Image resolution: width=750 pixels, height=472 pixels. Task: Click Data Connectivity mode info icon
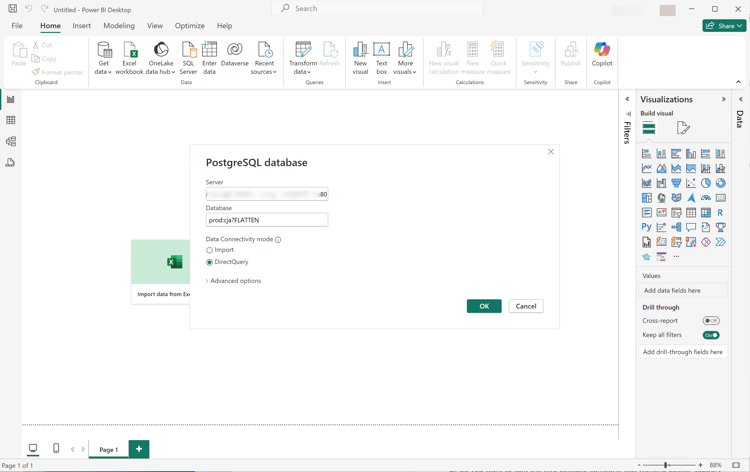point(278,240)
